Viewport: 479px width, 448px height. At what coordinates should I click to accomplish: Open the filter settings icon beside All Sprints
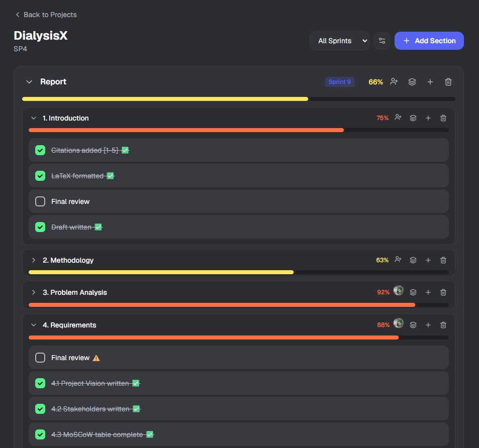point(382,41)
